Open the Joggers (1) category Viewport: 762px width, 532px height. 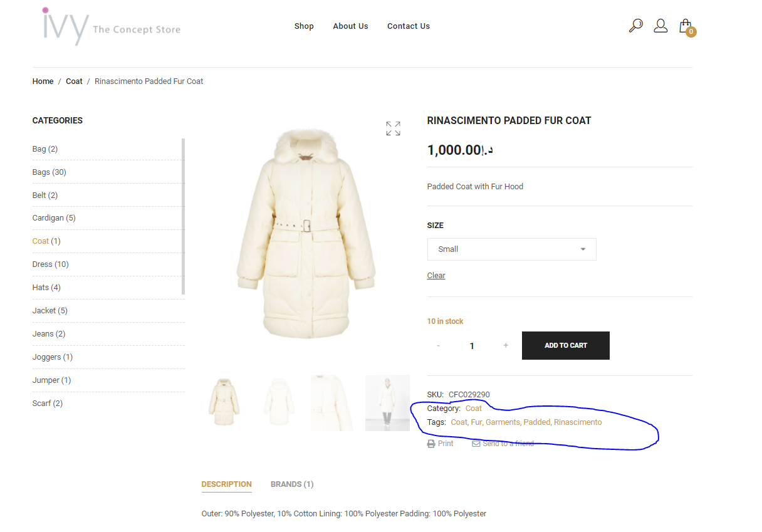click(53, 357)
